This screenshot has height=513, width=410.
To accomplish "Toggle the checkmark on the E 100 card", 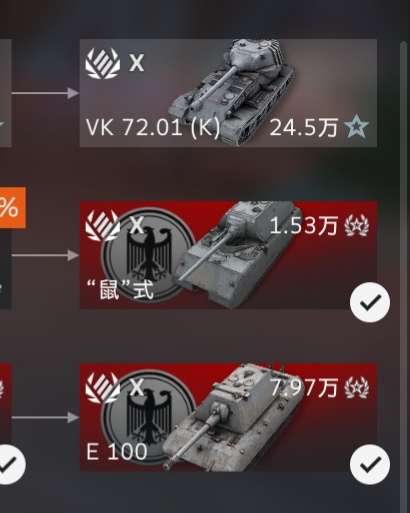I will [x=370, y=464].
